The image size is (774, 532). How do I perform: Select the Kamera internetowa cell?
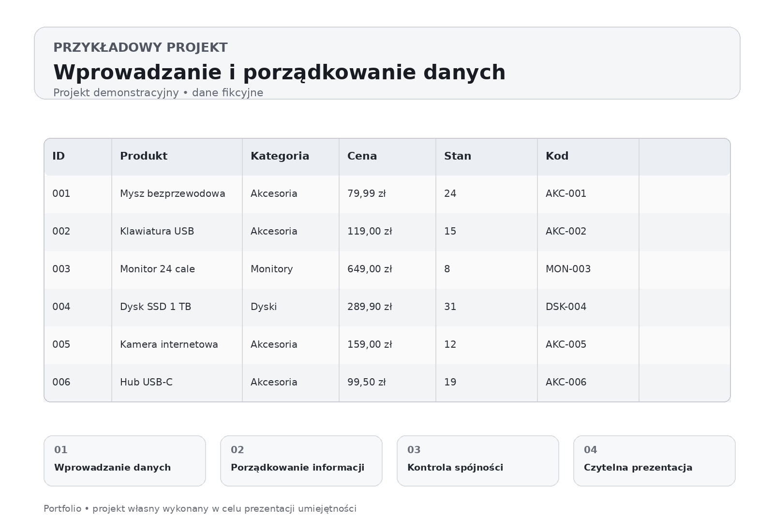[x=177, y=345]
